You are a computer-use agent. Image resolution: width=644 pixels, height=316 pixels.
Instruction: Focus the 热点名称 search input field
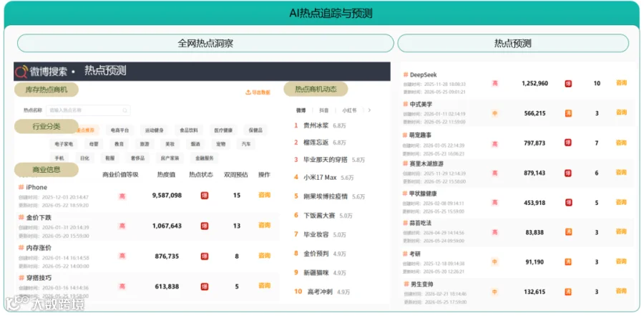(88, 110)
